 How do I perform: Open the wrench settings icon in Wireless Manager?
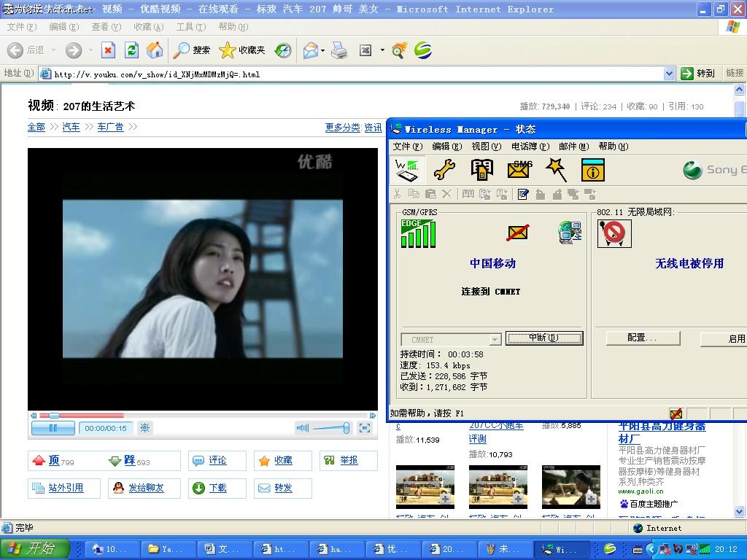pyautogui.click(x=444, y=170)
